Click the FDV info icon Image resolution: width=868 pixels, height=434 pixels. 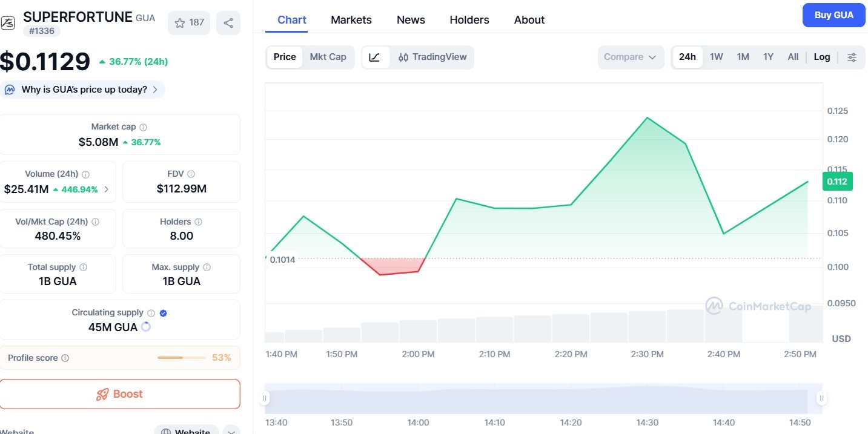pos(191,174)
